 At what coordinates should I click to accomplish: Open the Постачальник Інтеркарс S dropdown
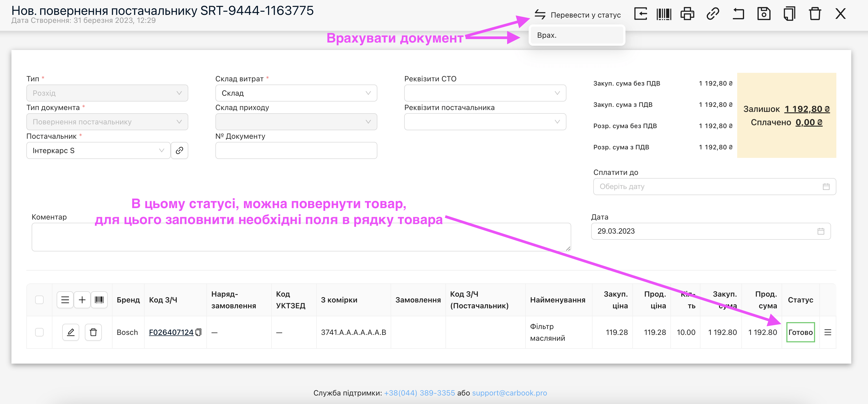point(98,150)
